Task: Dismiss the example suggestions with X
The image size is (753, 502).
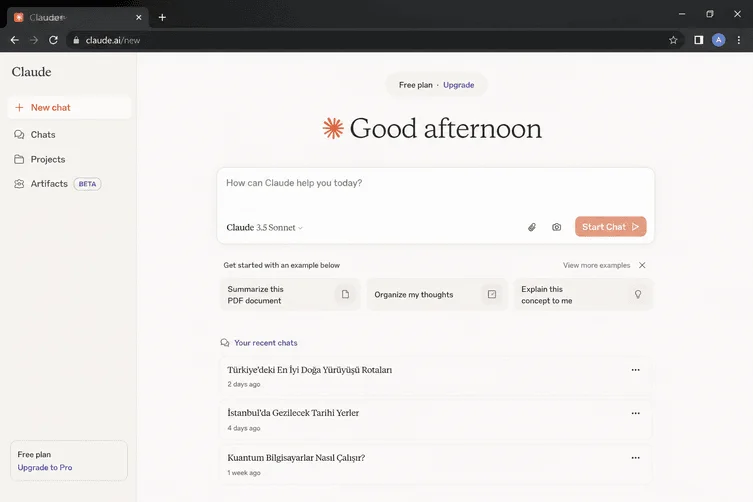Action: pyautogui.click(x=642, y=265)
